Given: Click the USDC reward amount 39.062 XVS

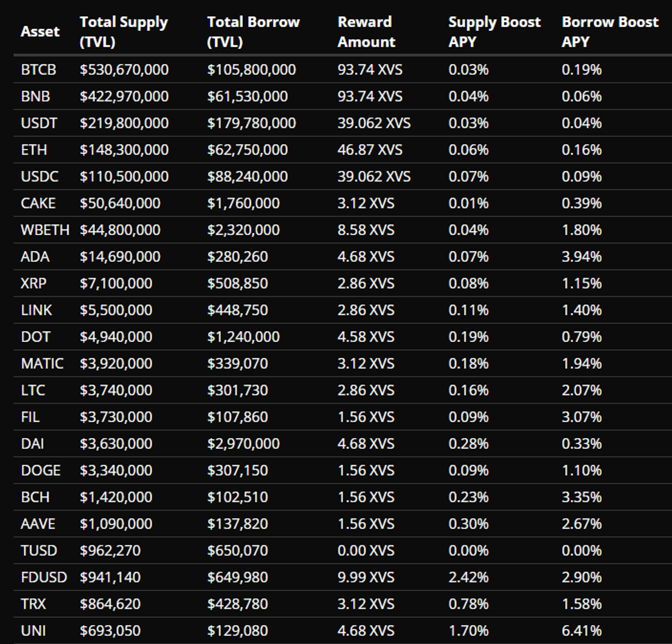Looking at the screenshot, I should 374,176.
